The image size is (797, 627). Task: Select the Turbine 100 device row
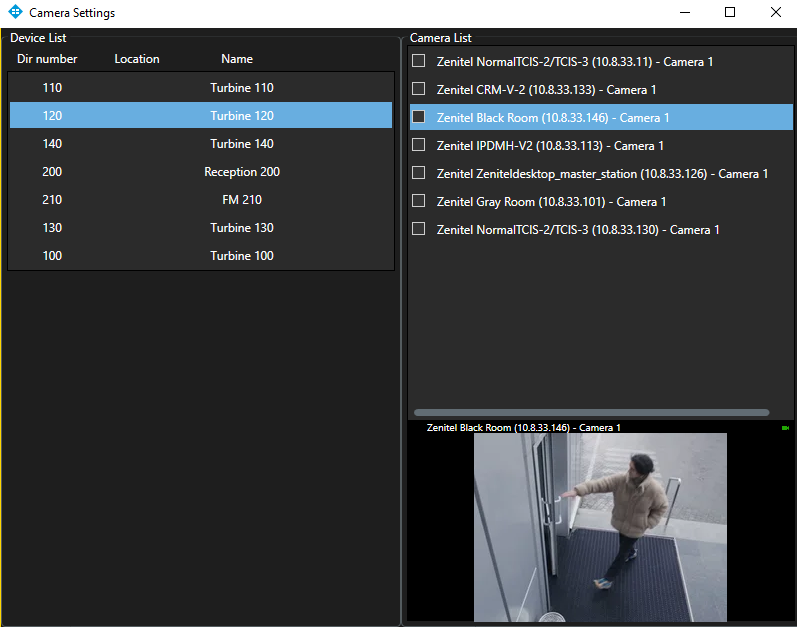pyautogui.click(x=200, y=256)
